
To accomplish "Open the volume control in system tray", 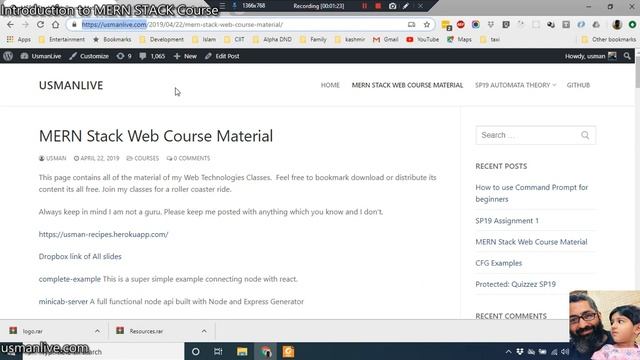I will coord(565,351).
